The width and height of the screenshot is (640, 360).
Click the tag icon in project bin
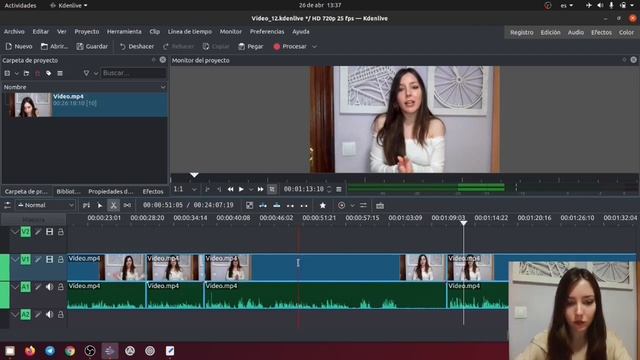pyautogui.click(x=49, y=73)
